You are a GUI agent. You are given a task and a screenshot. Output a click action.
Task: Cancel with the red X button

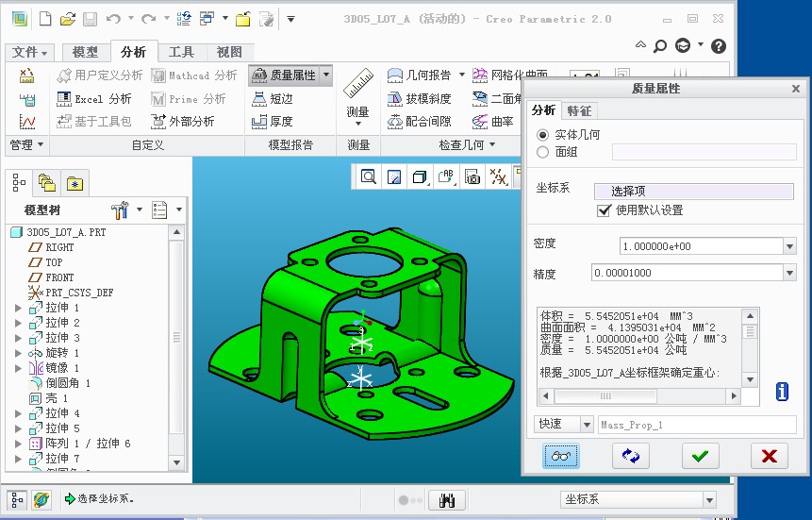tap(769, 456)
